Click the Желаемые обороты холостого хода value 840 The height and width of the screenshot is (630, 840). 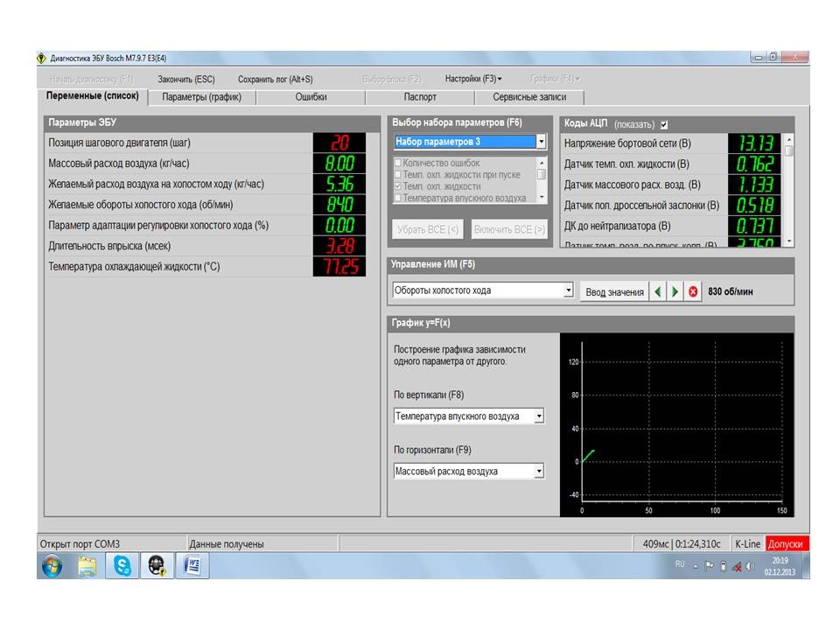pos(339,205)
